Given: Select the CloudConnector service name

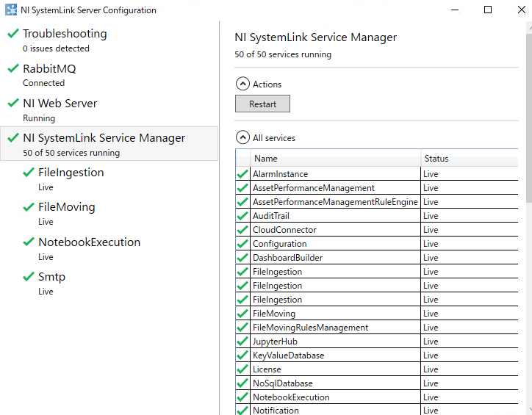Looking at the screenshot, I should tap(284, 230).
